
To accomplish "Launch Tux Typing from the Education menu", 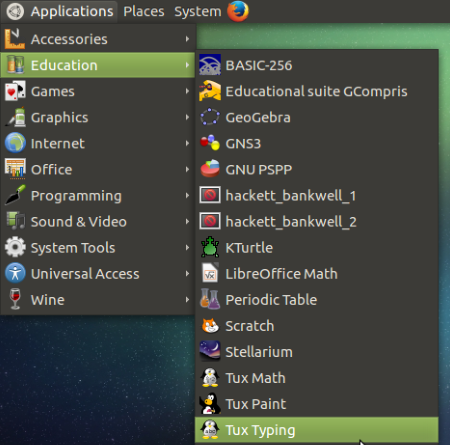I will tap(316, 430).
